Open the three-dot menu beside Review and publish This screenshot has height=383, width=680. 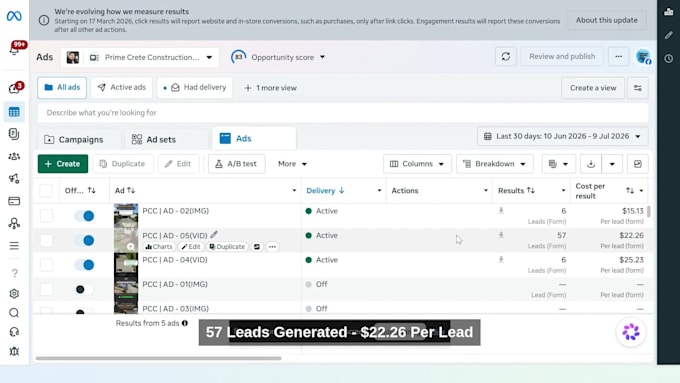click(x=618, y=56)
